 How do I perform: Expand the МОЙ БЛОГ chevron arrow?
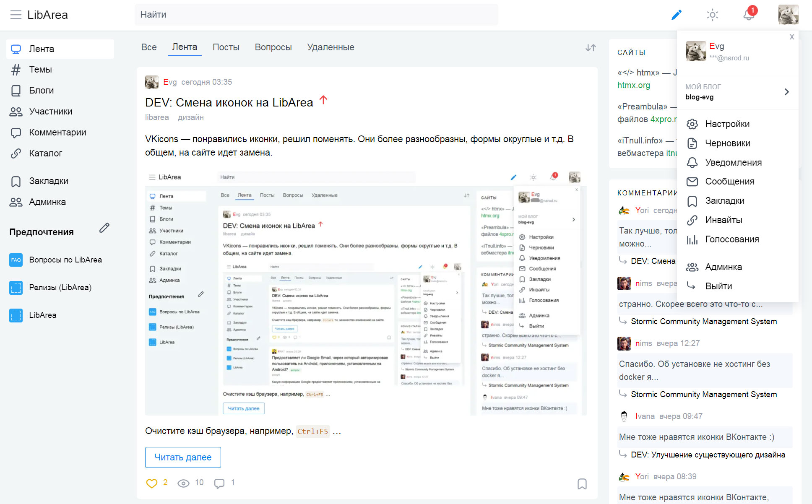(x=786, y=92)
